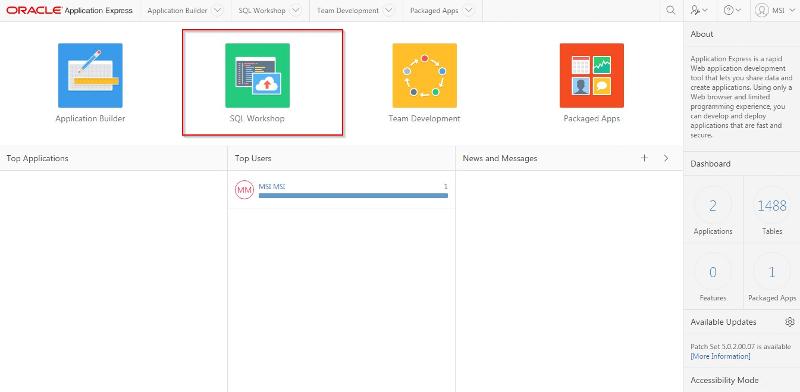Click the Dashboard heading
The width and height of the screenshot is (800, 392).
click(710, 164)
